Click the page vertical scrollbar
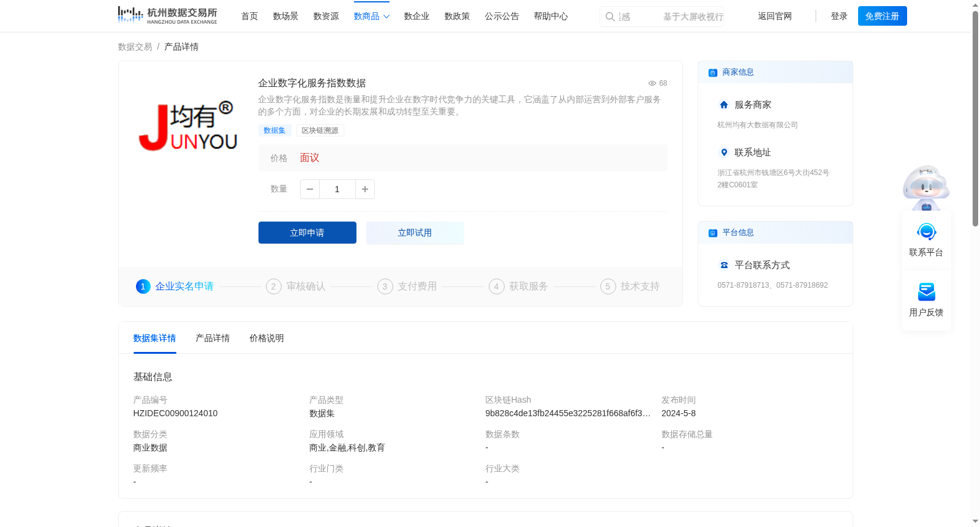 click(975, 119)
